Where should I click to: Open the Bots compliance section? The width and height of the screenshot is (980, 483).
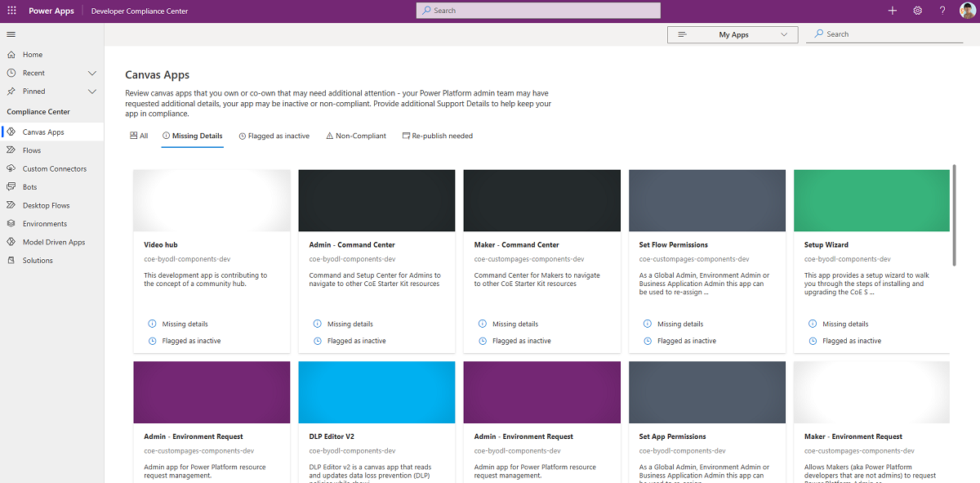[x=29, y=186]
